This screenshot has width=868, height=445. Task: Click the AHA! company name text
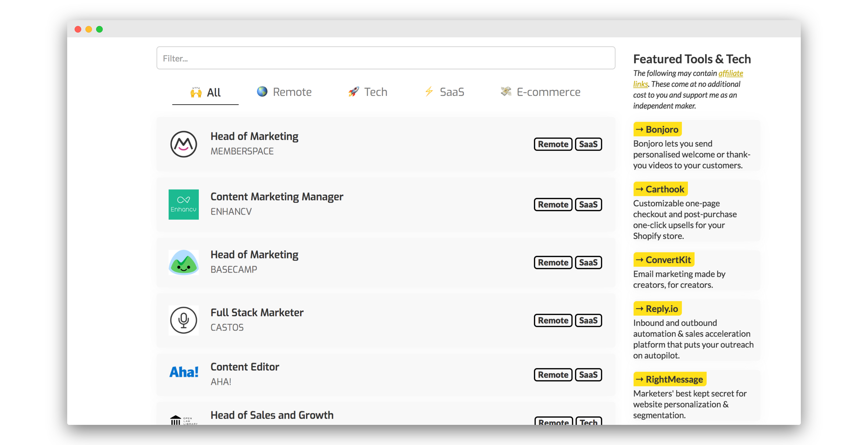pos(221,382)
